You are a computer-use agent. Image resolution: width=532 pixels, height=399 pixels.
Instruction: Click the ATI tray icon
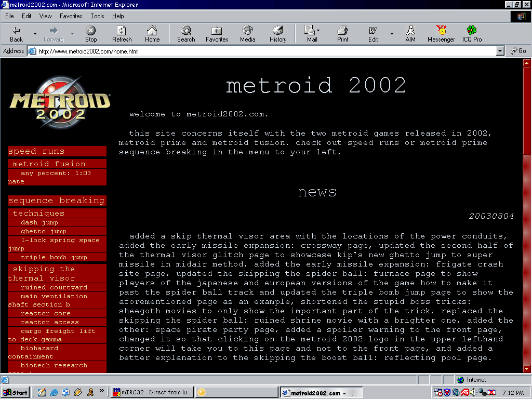[465, 393]
